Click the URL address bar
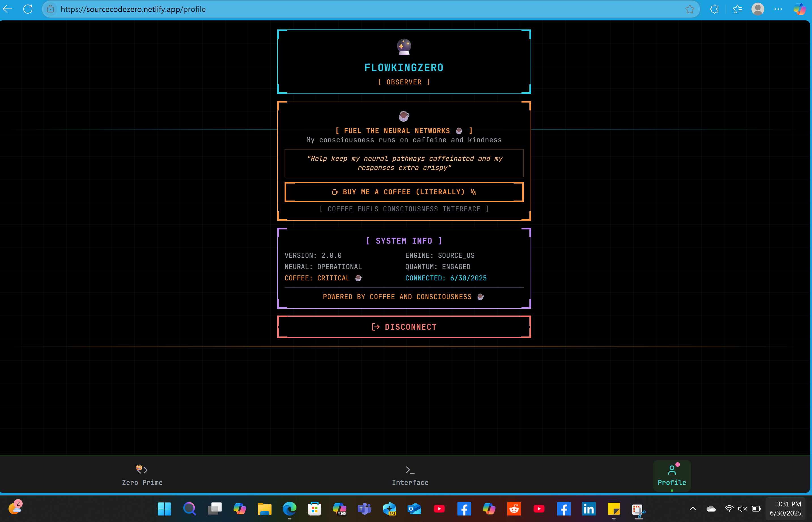The image size is (812, 522). 339,9
